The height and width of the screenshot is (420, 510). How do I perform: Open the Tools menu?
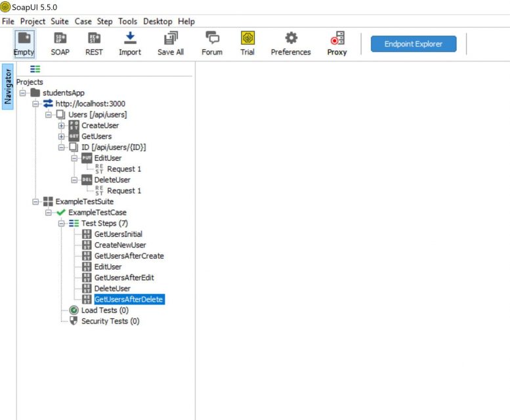pyautogui.click(x=127, y=22)
